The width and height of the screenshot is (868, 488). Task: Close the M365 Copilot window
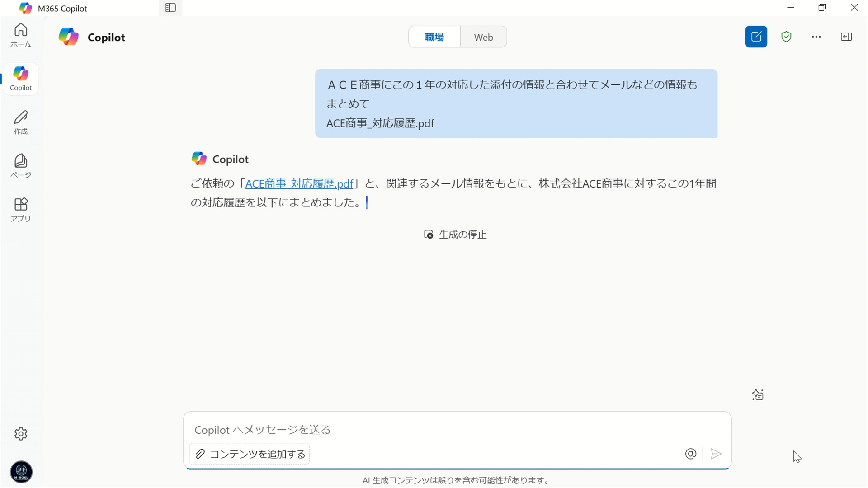(x=854, y=8)
